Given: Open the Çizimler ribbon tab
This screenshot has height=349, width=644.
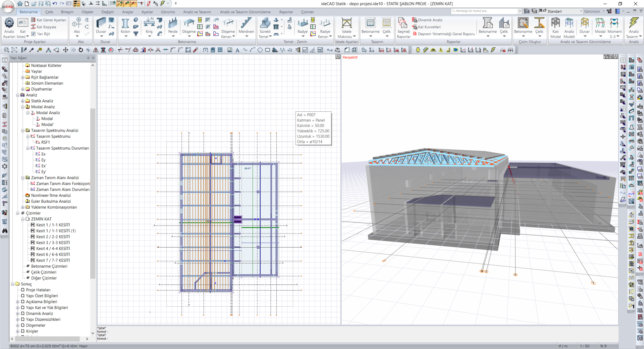Looking at the screenshot, I should [307, 12].
